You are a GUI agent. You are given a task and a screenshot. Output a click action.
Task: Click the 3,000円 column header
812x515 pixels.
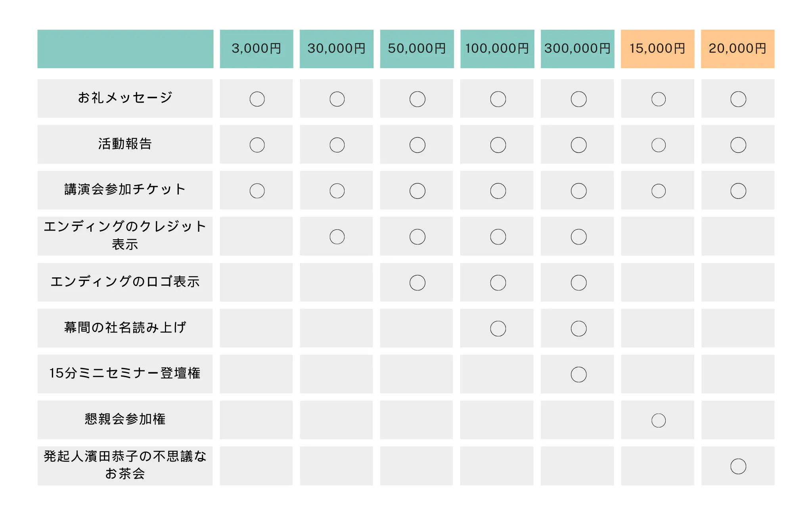(257, 49)
